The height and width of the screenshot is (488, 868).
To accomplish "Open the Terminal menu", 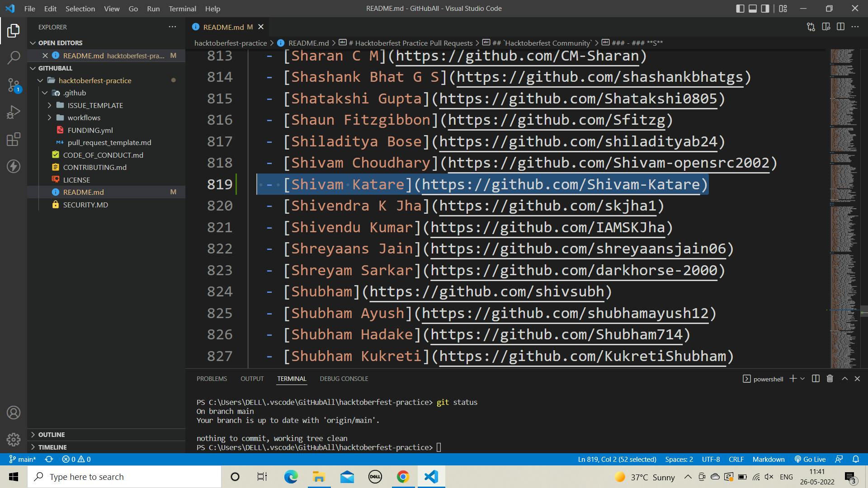I will coord(182,9).
